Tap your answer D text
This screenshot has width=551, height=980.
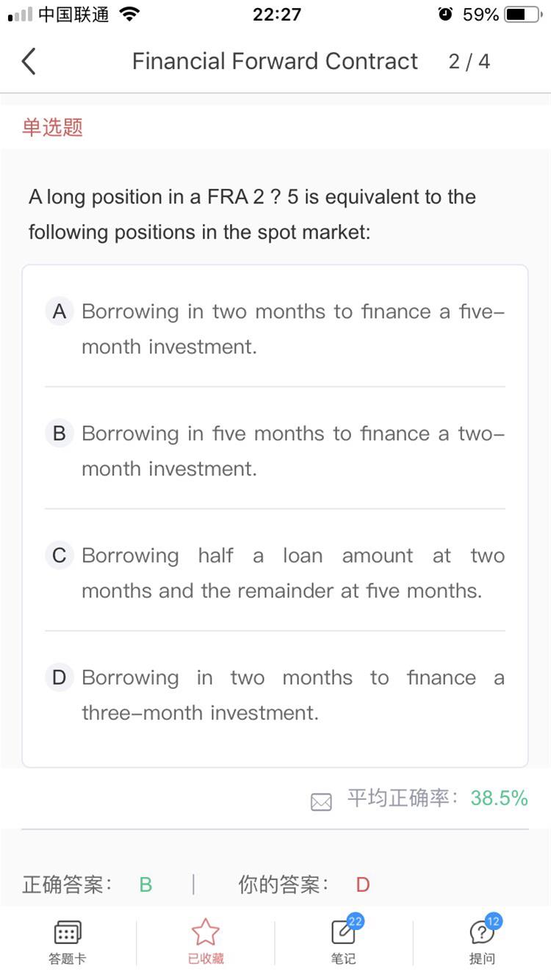(362, 884)
